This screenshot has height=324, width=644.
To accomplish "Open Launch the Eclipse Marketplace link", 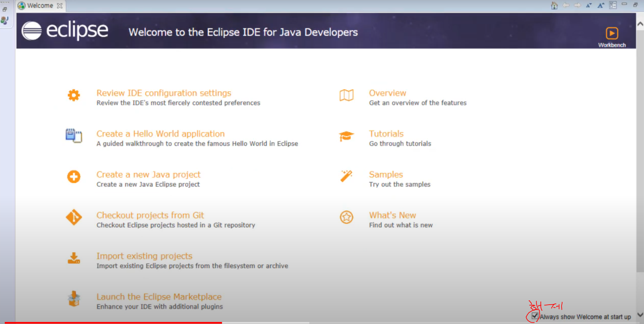I will pyautogui.click(x=159, y=297).
